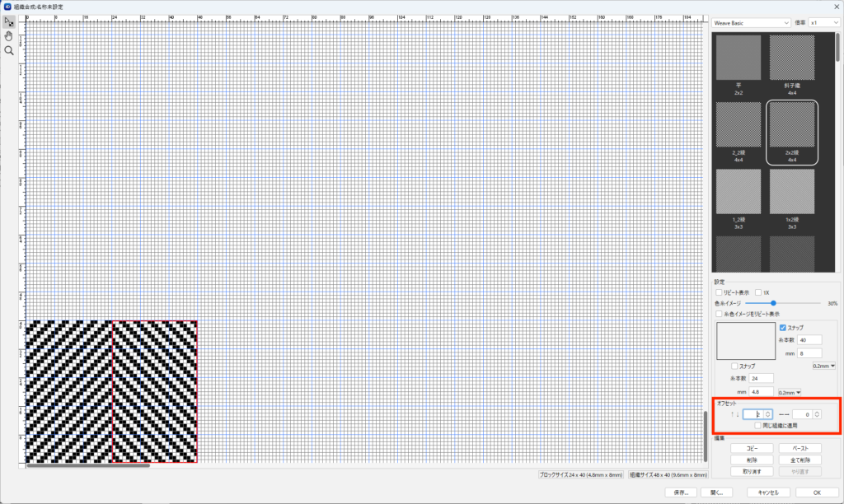Click the canvas horizontal scrollbar thumb
This screenshot has height=504, width=844.
88,466
